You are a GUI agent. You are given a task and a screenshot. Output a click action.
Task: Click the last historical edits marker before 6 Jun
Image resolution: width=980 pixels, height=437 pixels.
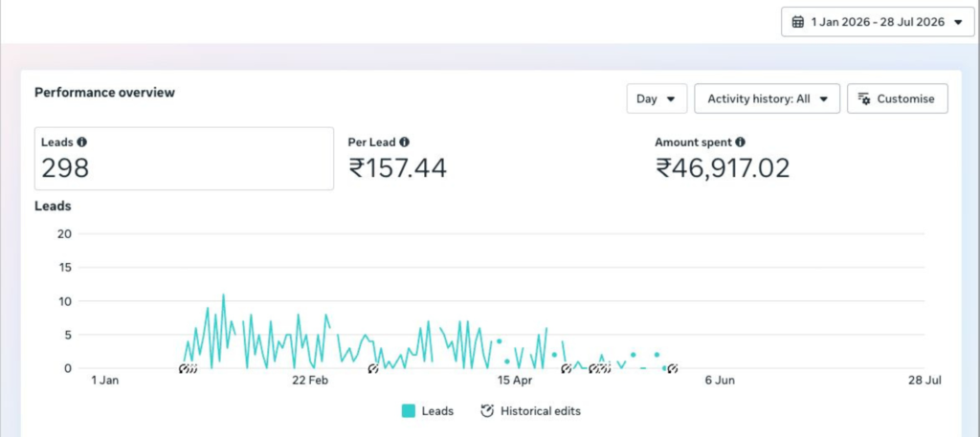tap(673, 369)
